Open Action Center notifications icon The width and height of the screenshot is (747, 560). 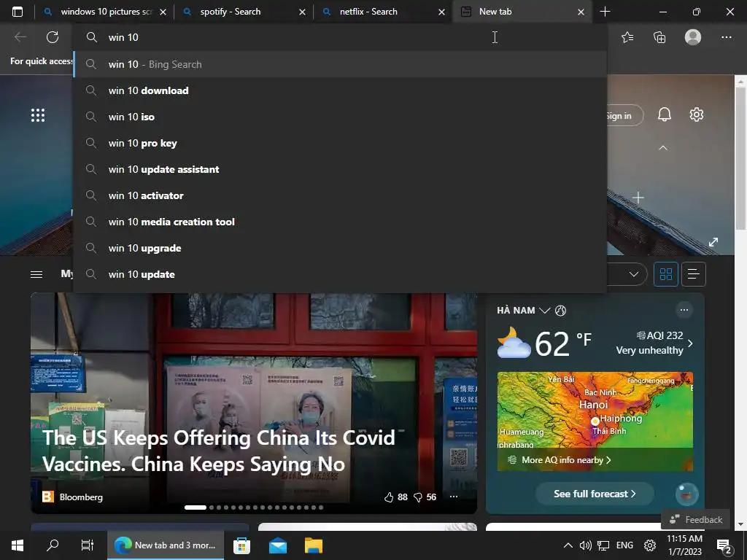point(724,546)
